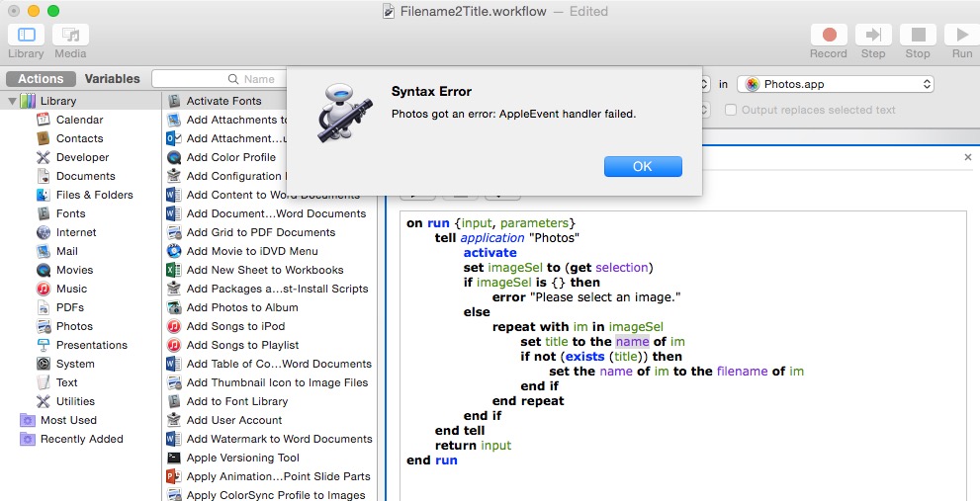Select the Developer category icon
Image resolution: width=980 pixels, height=501 pixels.
tap(44, 157)
